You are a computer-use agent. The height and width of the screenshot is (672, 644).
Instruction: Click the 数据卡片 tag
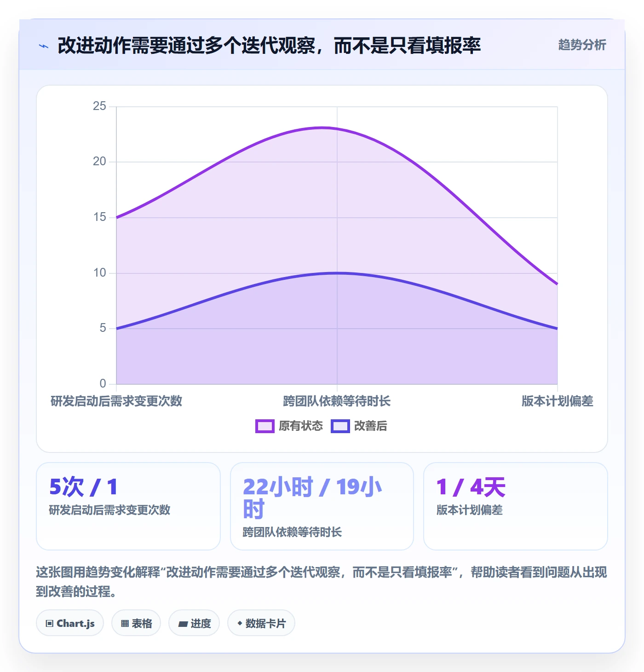coord(261,623)
